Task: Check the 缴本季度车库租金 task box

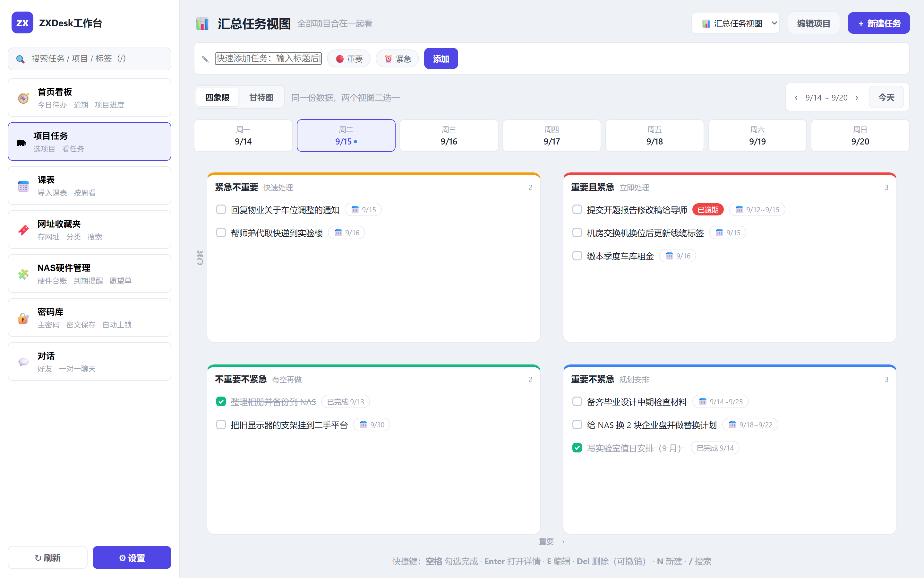Action: point(577,256)
